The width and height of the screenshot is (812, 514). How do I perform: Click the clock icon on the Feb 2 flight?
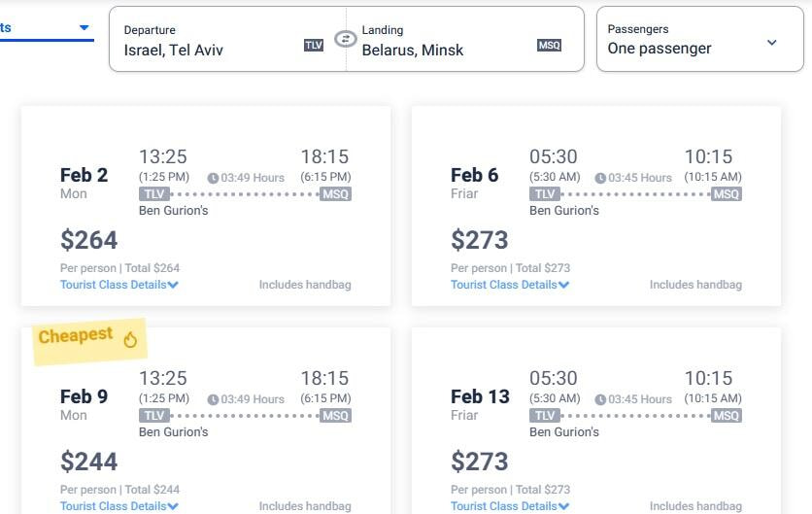point(214,178)
